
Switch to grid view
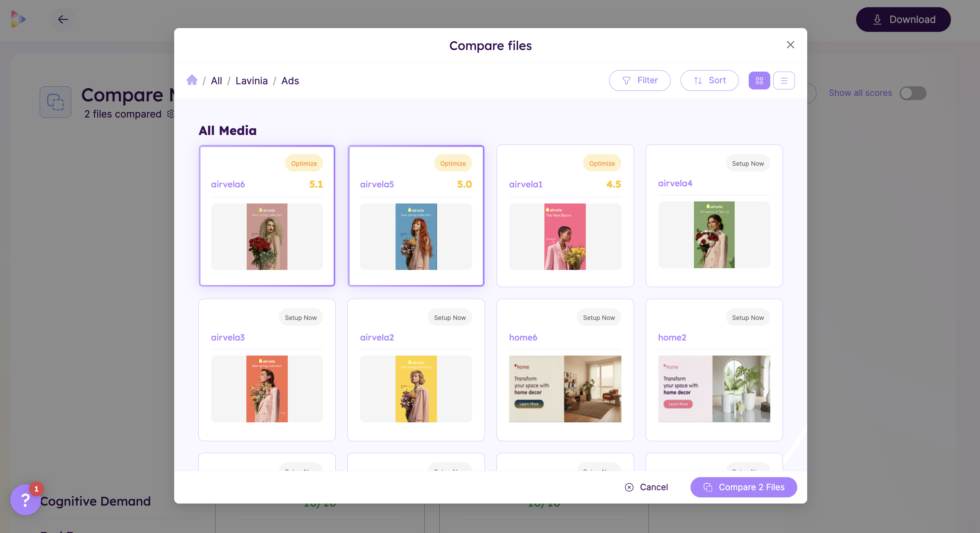coord(759,80)
